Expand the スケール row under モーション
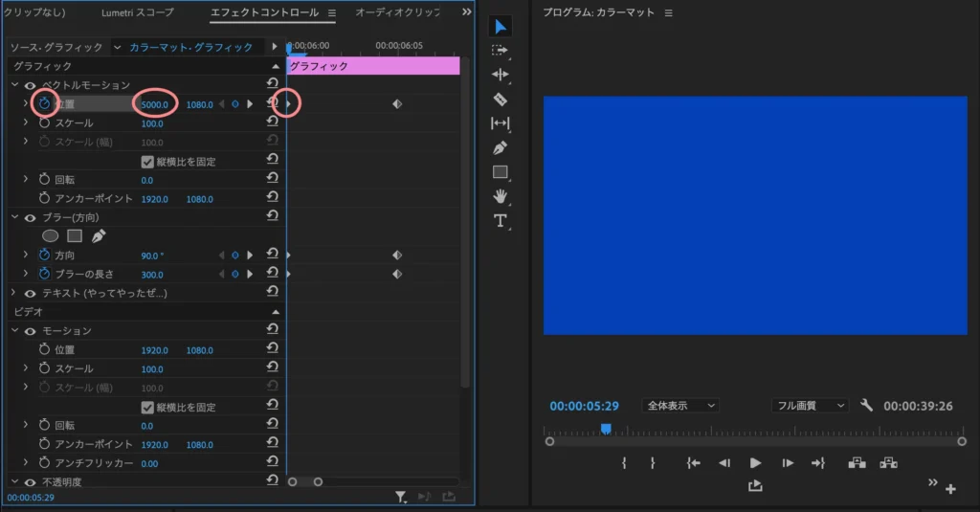Screen dimensions: 980x512 click(26, 367)
